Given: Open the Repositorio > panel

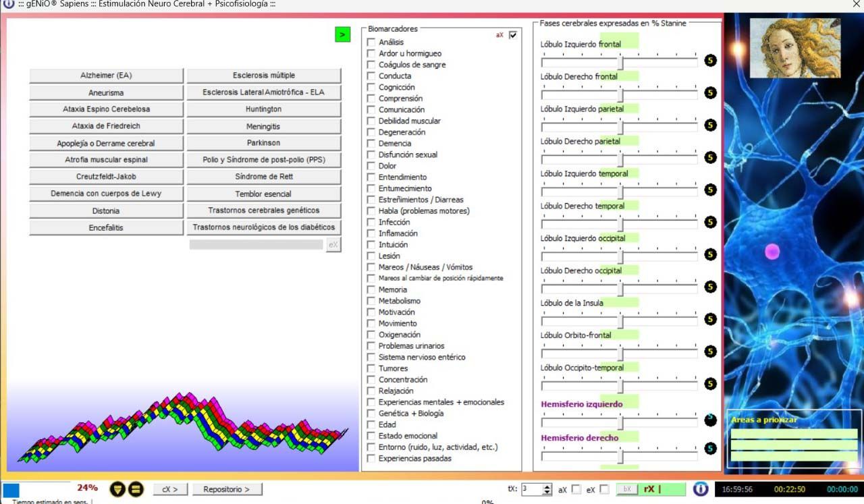Looking at the screenshot, I should tap(227, 489).
